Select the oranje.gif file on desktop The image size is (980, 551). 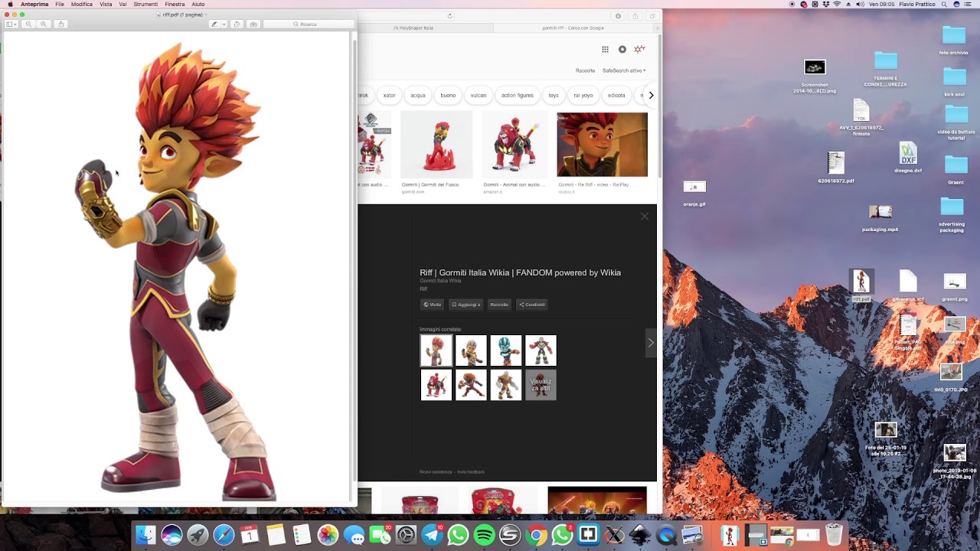[694, 194]
